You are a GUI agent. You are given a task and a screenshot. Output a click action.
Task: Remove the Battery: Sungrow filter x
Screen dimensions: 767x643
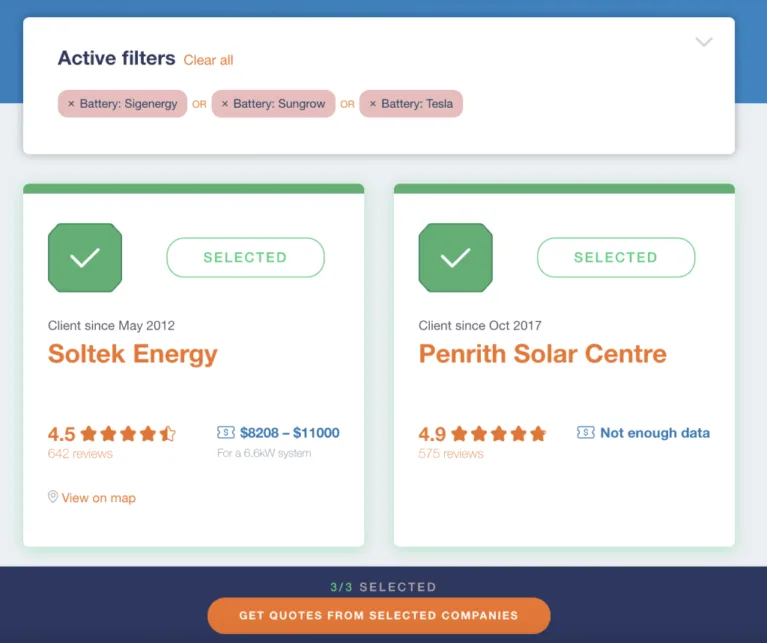coord(225,104)
